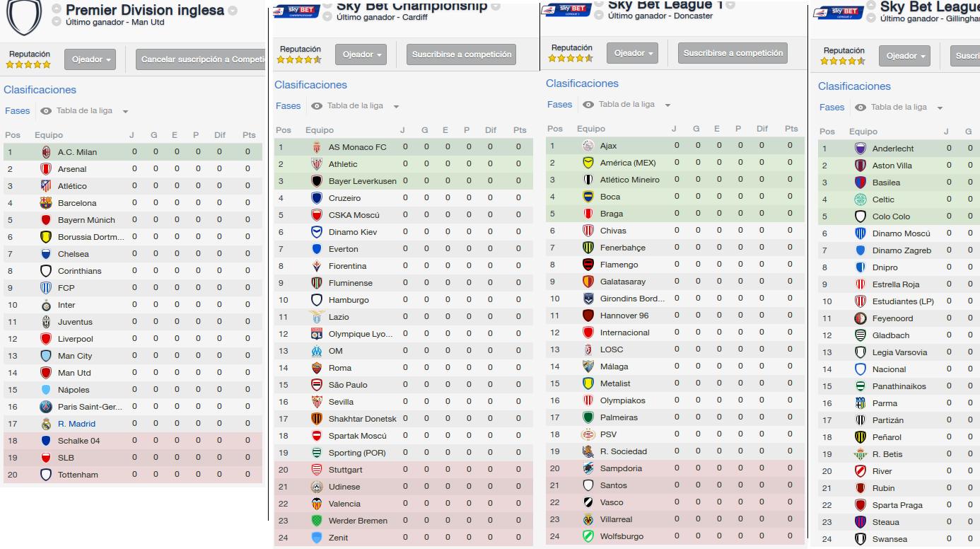980x549 pixels.
Task: Click the AS Monaco FC crest
Action: click(317, 147)
